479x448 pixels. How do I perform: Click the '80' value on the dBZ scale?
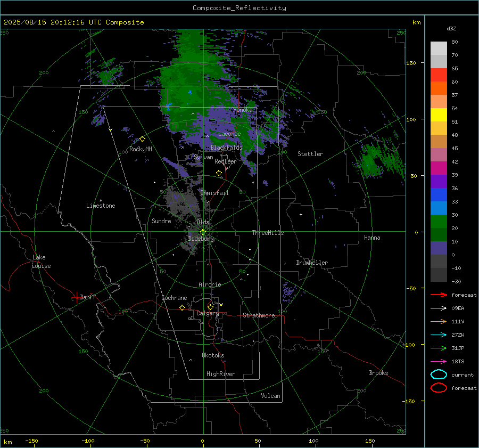pyautogui.click(x=455, y=42)
